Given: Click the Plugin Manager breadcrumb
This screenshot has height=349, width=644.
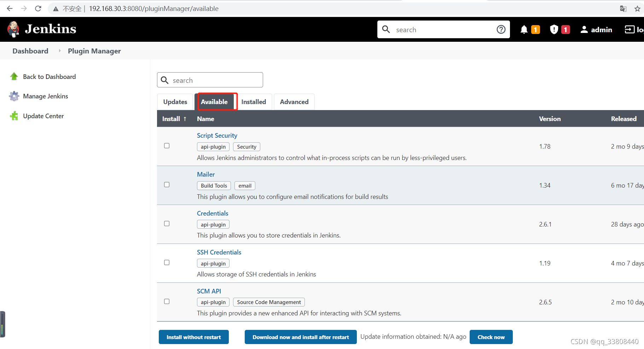Looking at the screenshot, I should pos(94,51).
